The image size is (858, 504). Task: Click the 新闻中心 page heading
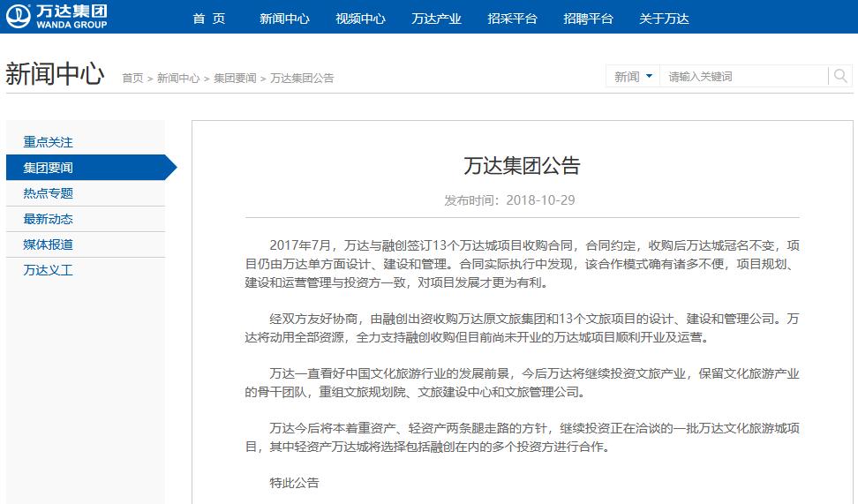[x=55, y=73]
